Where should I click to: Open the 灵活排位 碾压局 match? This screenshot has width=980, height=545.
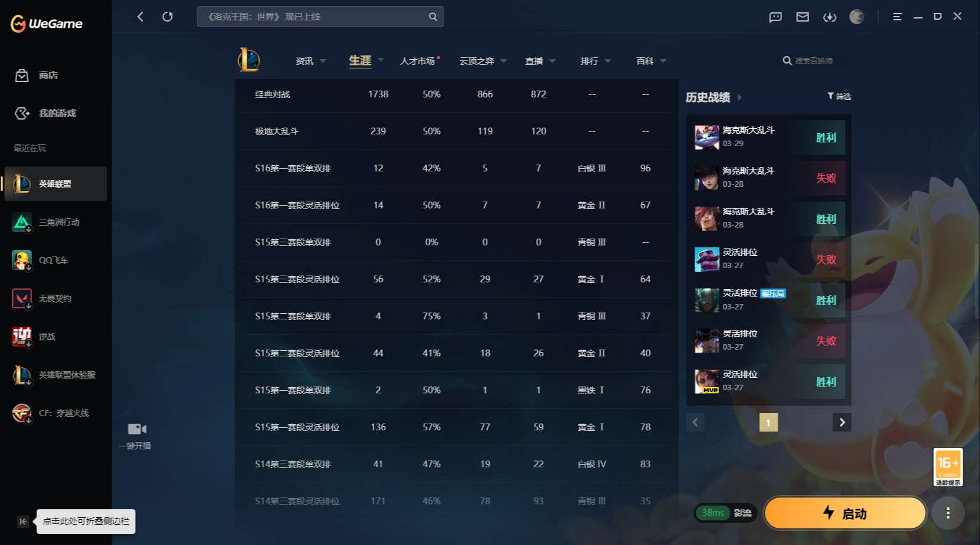(x=768, y=300)
